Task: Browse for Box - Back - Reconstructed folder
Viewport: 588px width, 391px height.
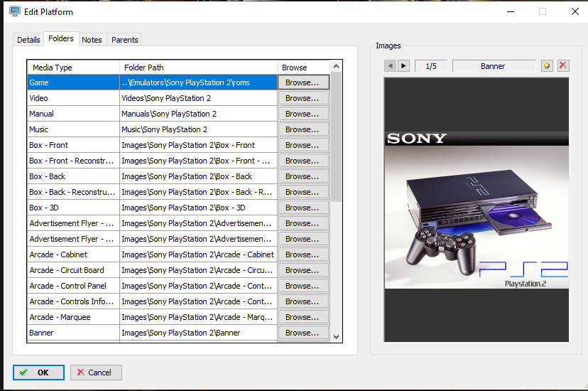Action: click(303, 192)
